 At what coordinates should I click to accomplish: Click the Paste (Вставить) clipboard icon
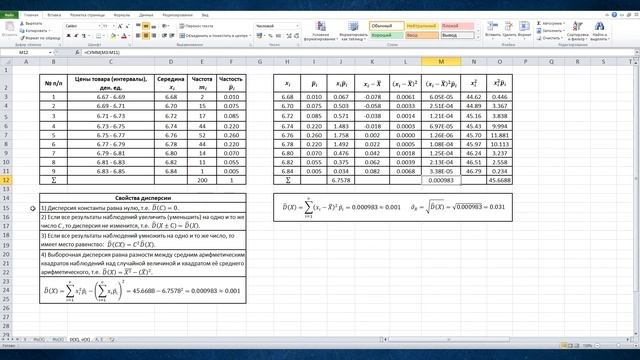9,27
